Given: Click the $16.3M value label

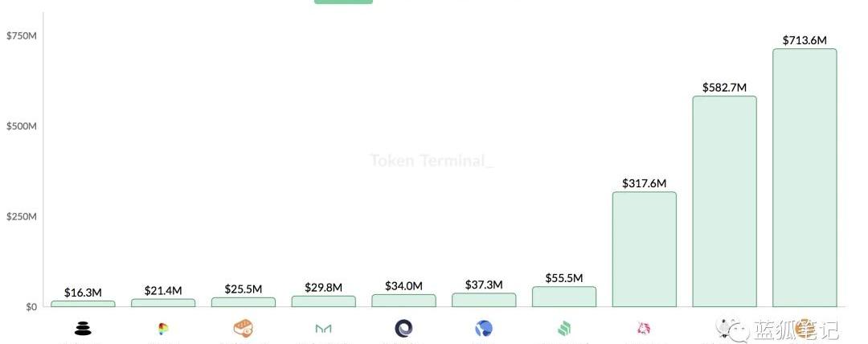Looking at the screenshot, I should click(83, 293).
